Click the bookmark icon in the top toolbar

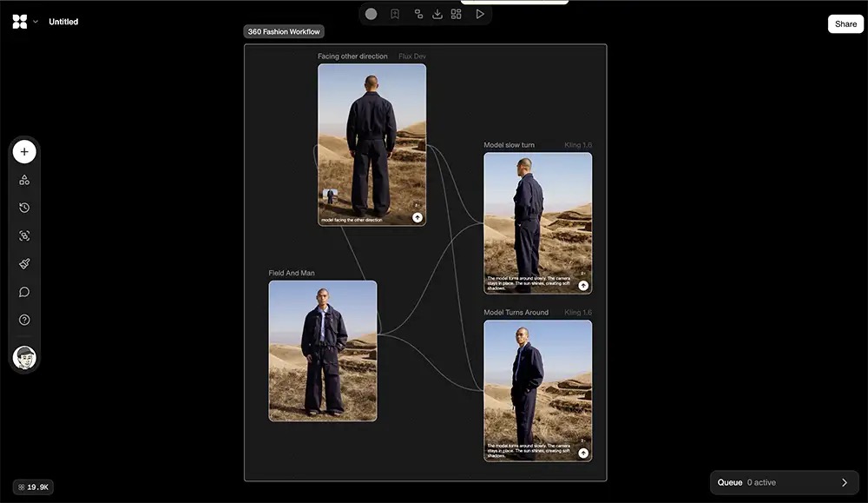click(395, 13)
